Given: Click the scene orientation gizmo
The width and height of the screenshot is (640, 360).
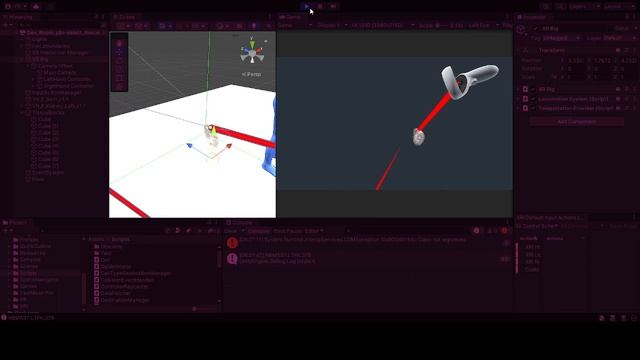Looking at the screenshot, I should coord(252,51).
